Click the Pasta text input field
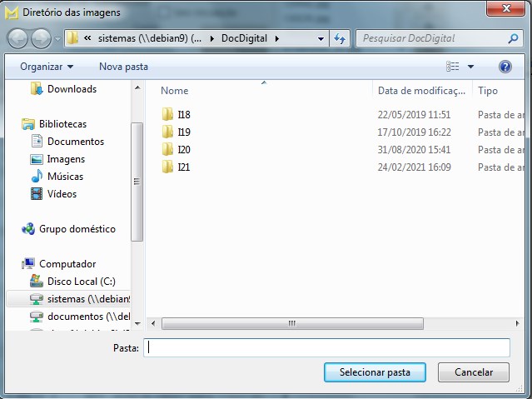 click(x=326, y=347)
